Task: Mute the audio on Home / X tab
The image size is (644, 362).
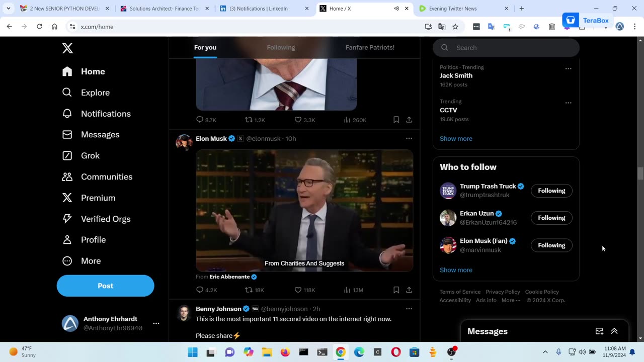Action: click(x=396, y=9)
